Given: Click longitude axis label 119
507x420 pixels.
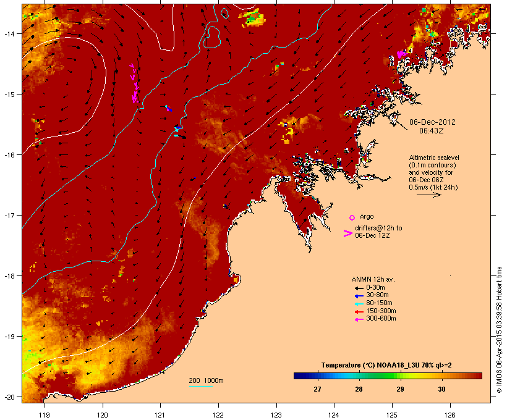Looking at the screenshot, I should (45, 415).
